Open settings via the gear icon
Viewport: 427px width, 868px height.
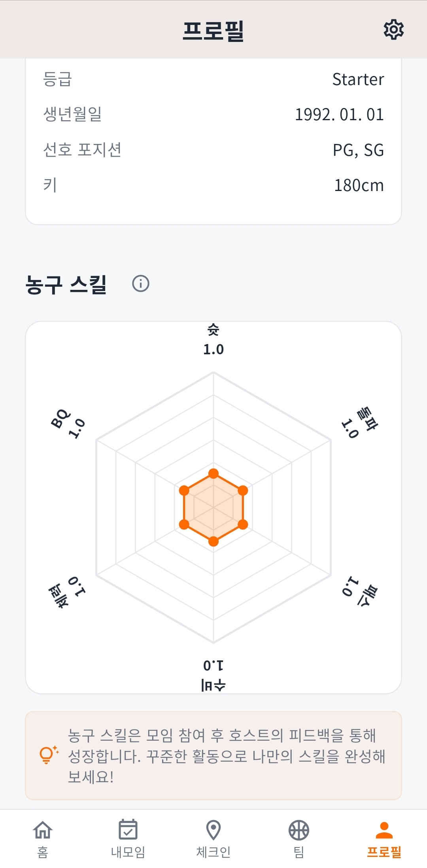point(393,30)
